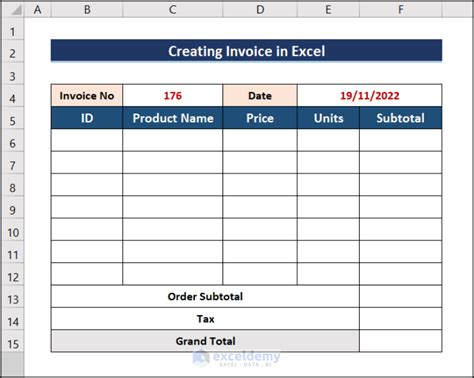Select the 'Invoice No' label cell
The height and width of the screenshot is (378, 474).
pos(87,96)
